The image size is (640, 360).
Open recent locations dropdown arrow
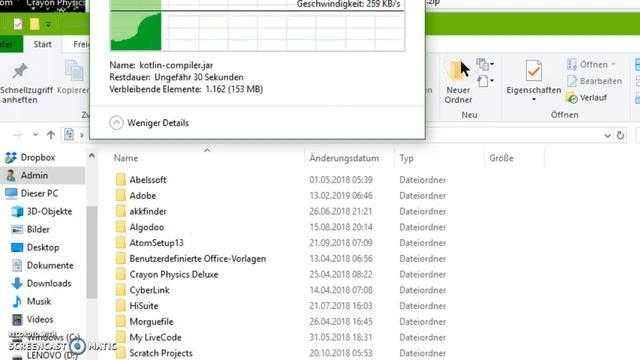tap(35, 135)
